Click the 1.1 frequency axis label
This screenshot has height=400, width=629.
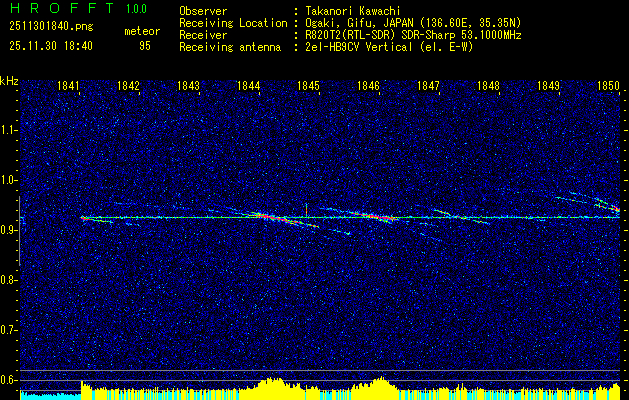click(9, 130)
